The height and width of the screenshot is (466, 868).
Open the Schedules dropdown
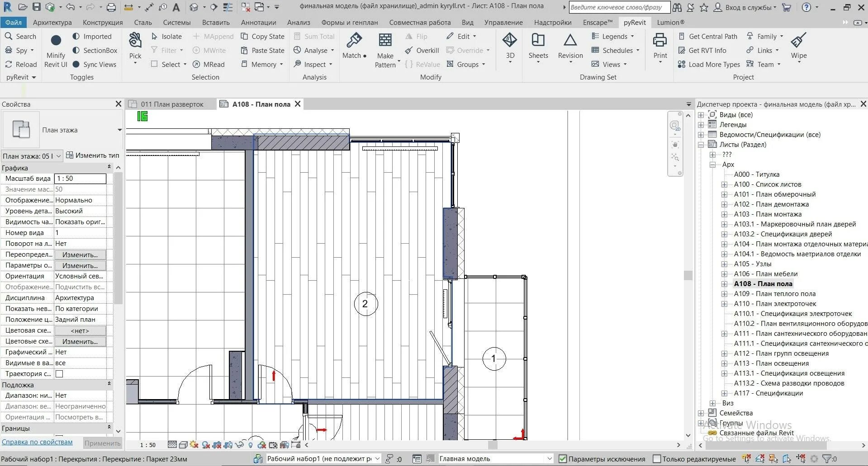click(x=616, y=50)
